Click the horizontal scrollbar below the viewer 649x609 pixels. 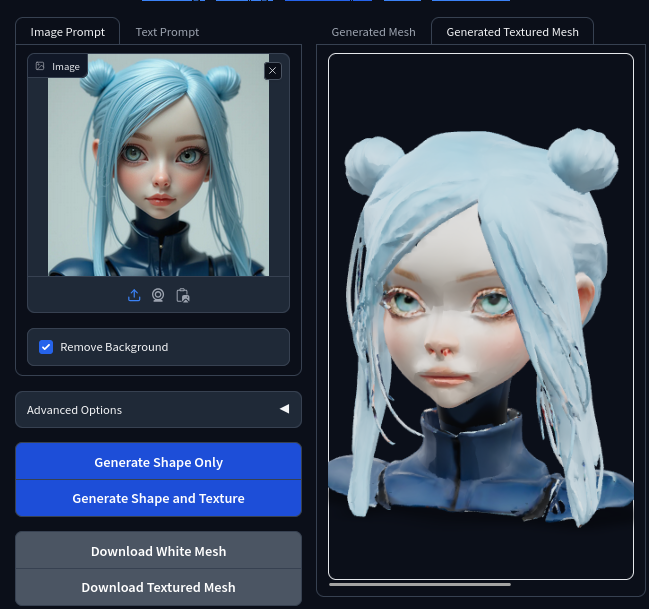(420, 585)
